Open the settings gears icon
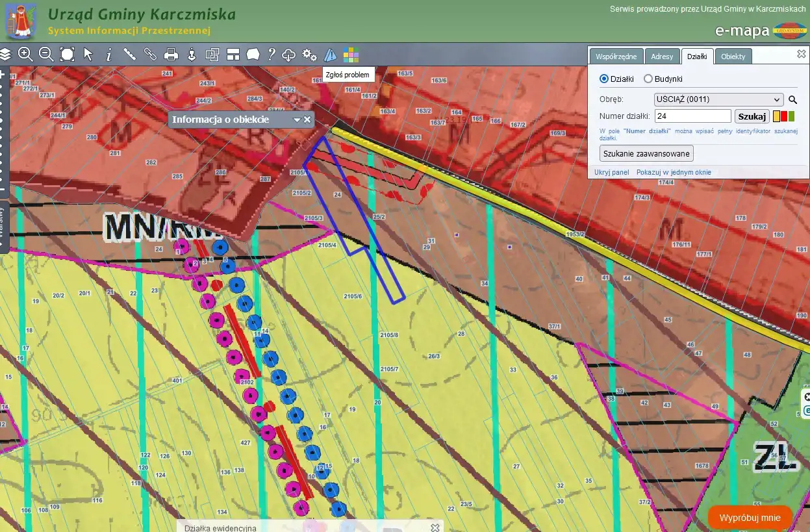The image size is (810, 532). point(310,55)
